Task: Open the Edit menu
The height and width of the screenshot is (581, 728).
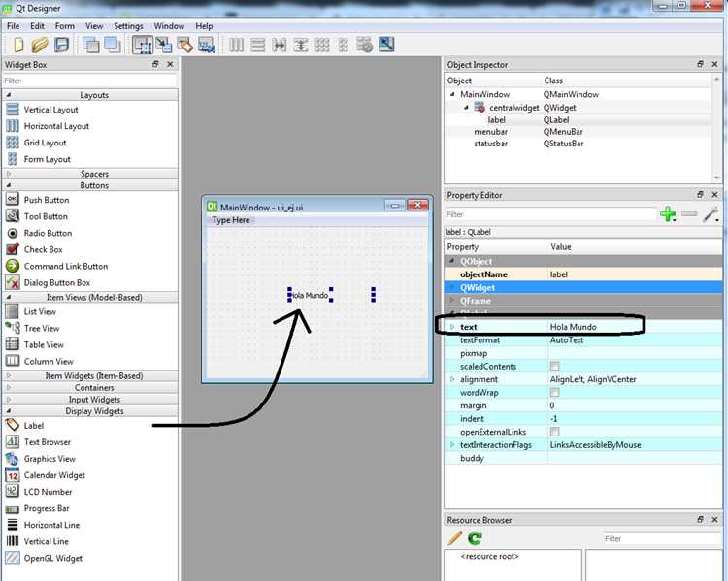Action: point(37,26)
